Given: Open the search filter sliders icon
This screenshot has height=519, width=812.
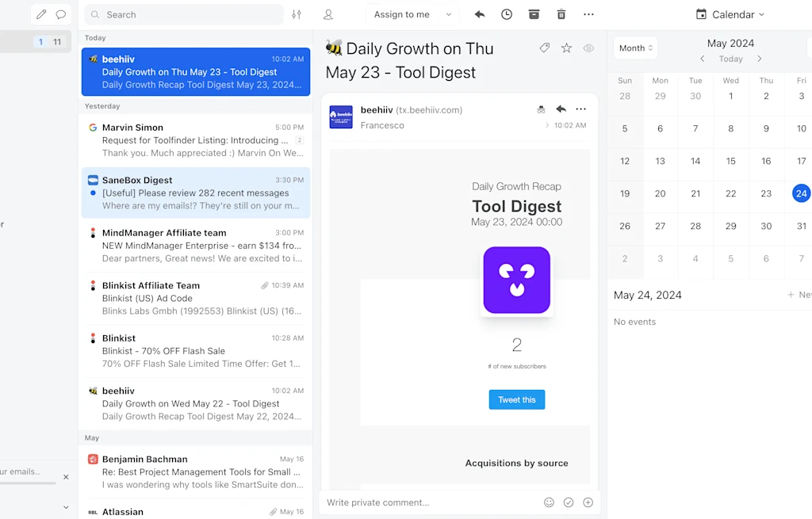Looking at the screenshot, I should 297,14.
